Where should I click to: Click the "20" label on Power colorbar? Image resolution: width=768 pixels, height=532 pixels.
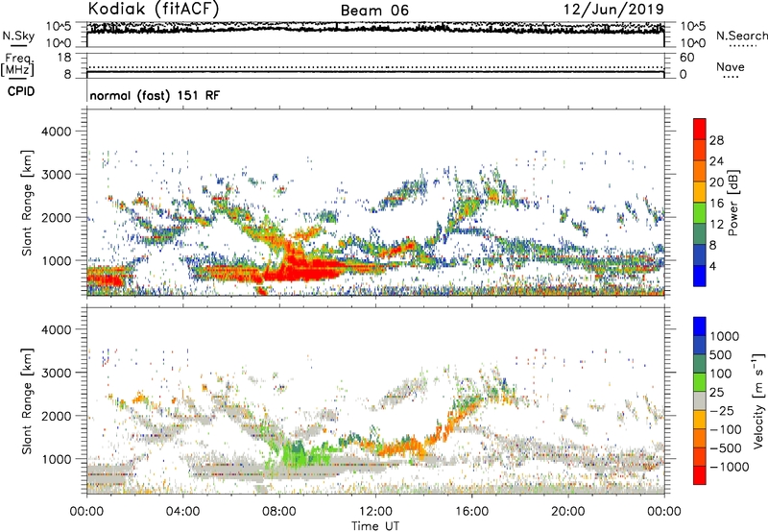tap(716, 182)
